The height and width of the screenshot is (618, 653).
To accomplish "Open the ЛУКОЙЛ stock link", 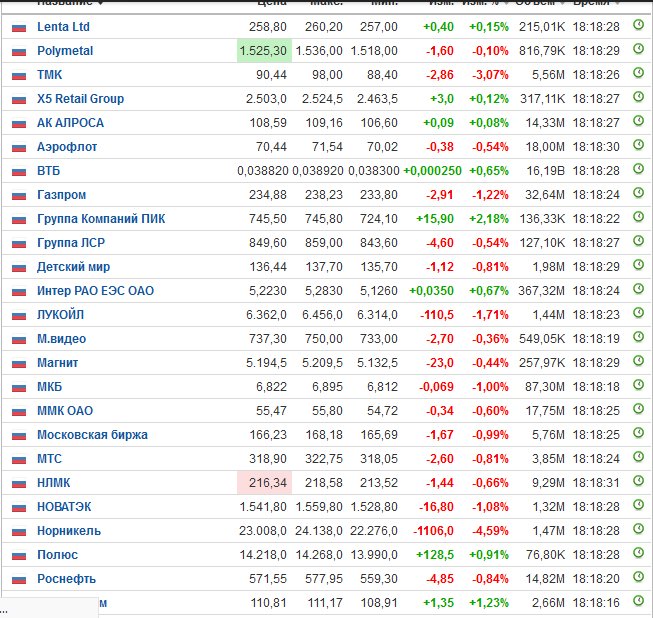I will tap(60, 315).
